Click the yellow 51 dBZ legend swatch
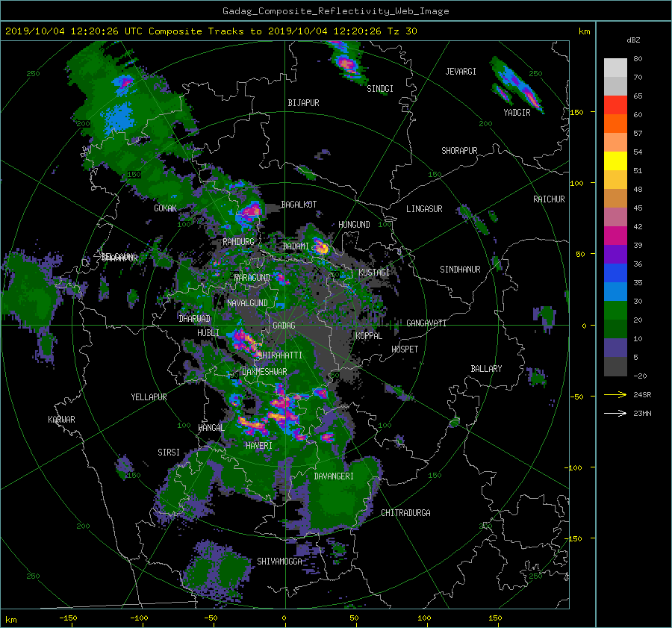 click(x=615, y=161)
